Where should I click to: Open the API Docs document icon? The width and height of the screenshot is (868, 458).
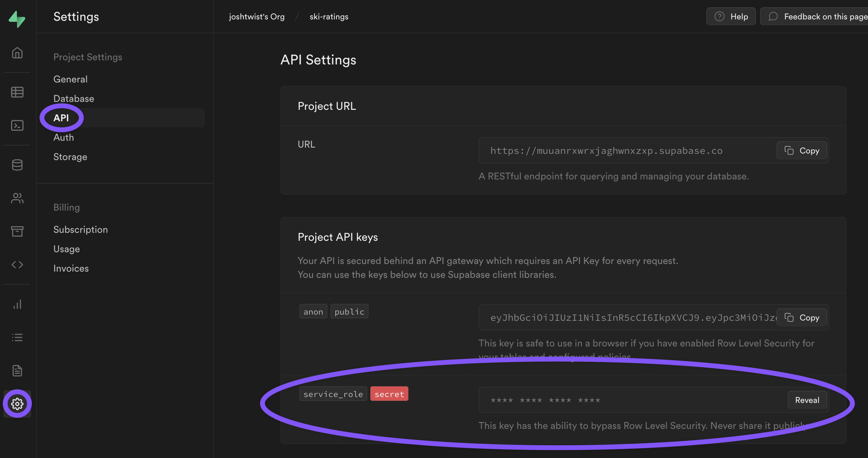(17, 371)
